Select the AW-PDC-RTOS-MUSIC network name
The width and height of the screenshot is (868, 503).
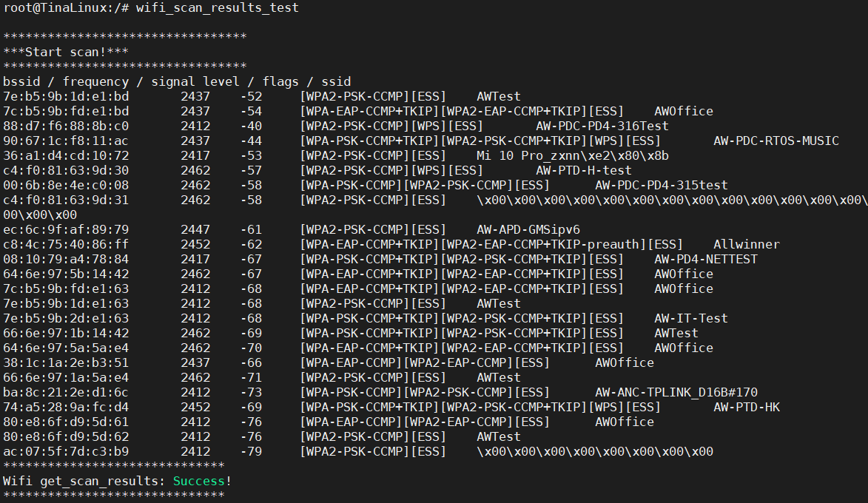pyautogui.click(x=776, y=141)
